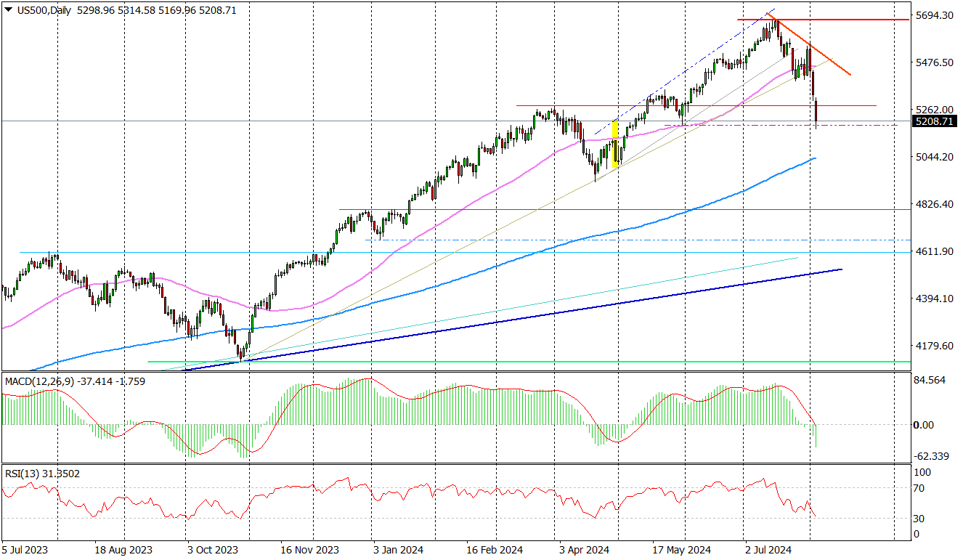Click the 3 Oct 2023 date label
The height and width of the screenshot is (560, 963).
coord(212,551)
